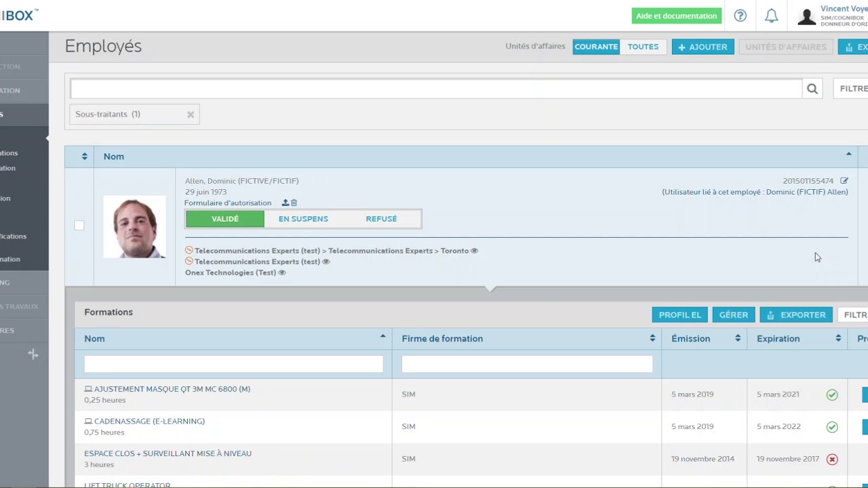Delete the authorization form with trash icon
Image resolution: width=868 pixels, height=488 pixels.
click(294, 203)
